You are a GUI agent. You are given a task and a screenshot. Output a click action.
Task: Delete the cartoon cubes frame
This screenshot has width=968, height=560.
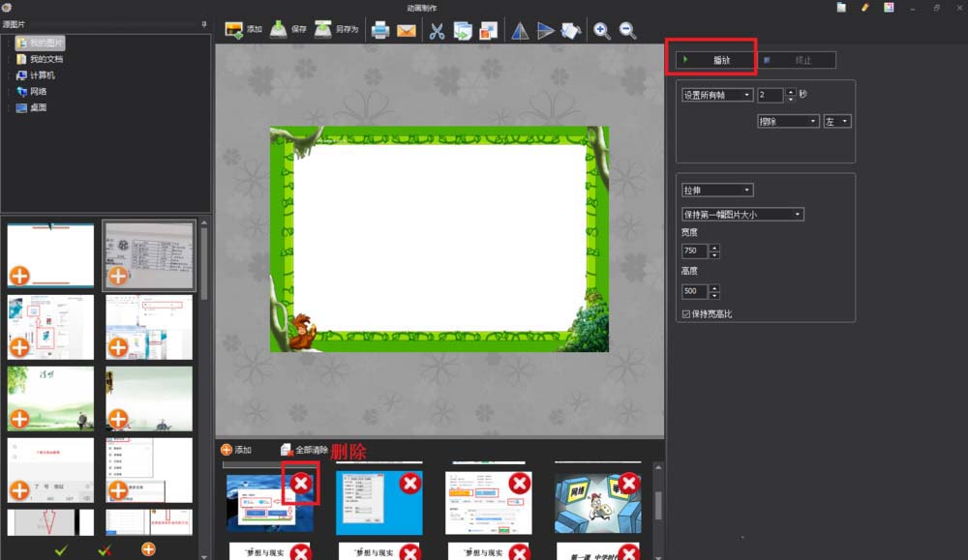(629, 484)
